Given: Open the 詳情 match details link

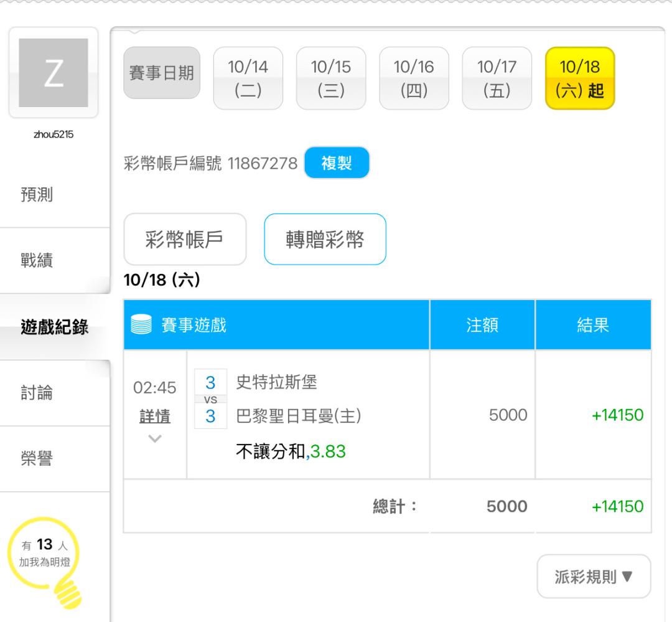Looking at the screenshot, I should click(x=155, y=417).
